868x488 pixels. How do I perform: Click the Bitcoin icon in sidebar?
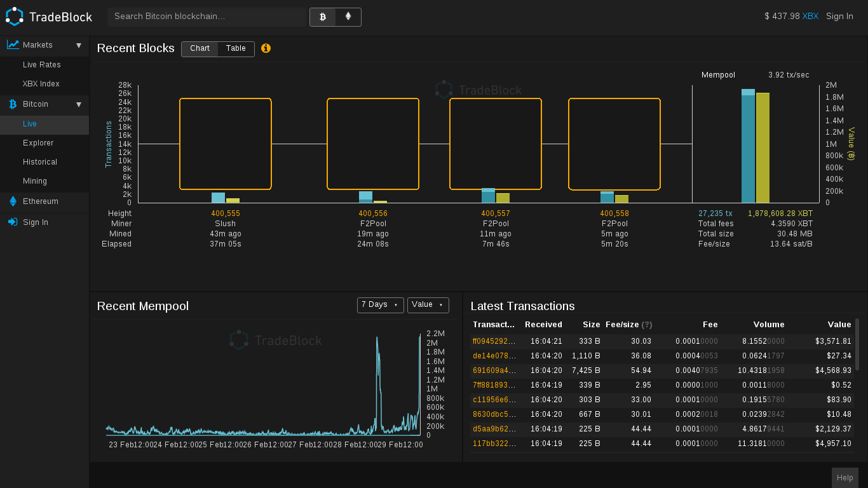click(13, 104)
